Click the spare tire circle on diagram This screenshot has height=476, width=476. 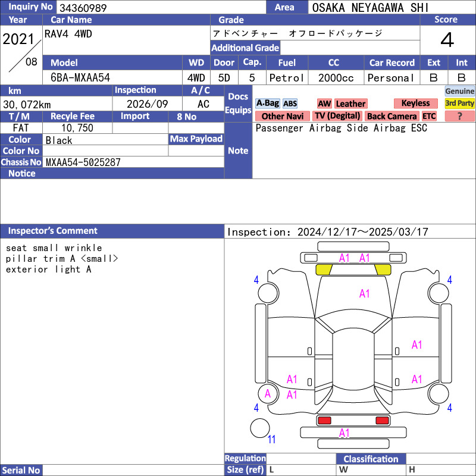pos(260,428)
